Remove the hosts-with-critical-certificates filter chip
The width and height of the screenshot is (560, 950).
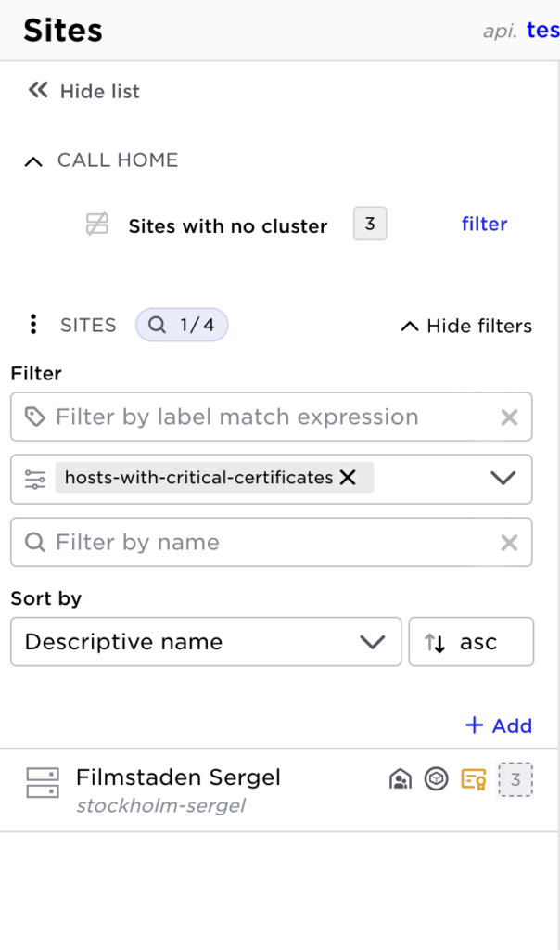(348, 479)
